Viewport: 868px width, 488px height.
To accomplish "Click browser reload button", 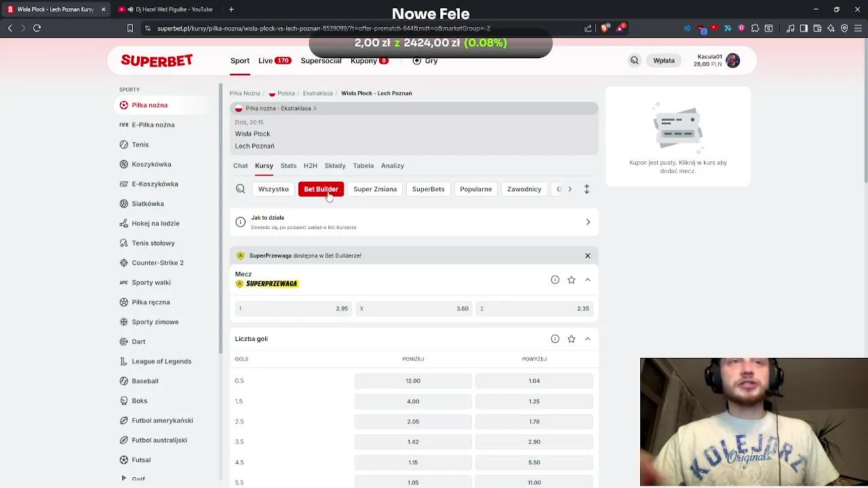I will coord(37,28).
